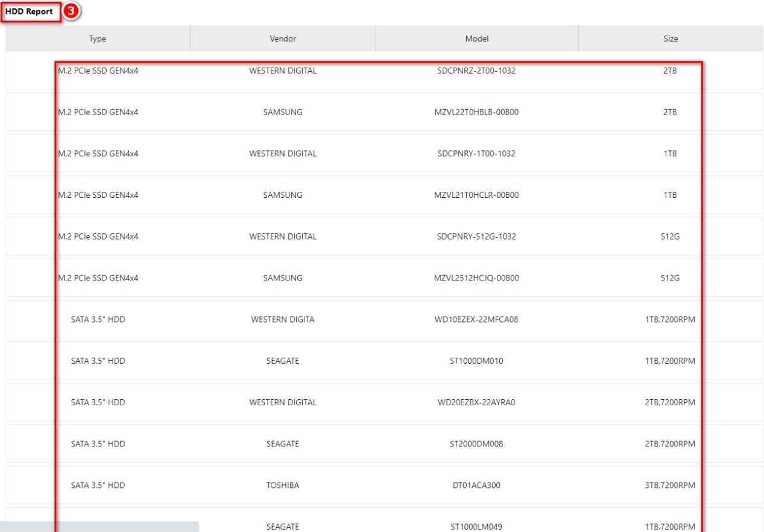The width and height of the screenshot is (764, 532).
Task: Select model WD20EZBX-22AYRA0
Action: (x=476, y=402)
